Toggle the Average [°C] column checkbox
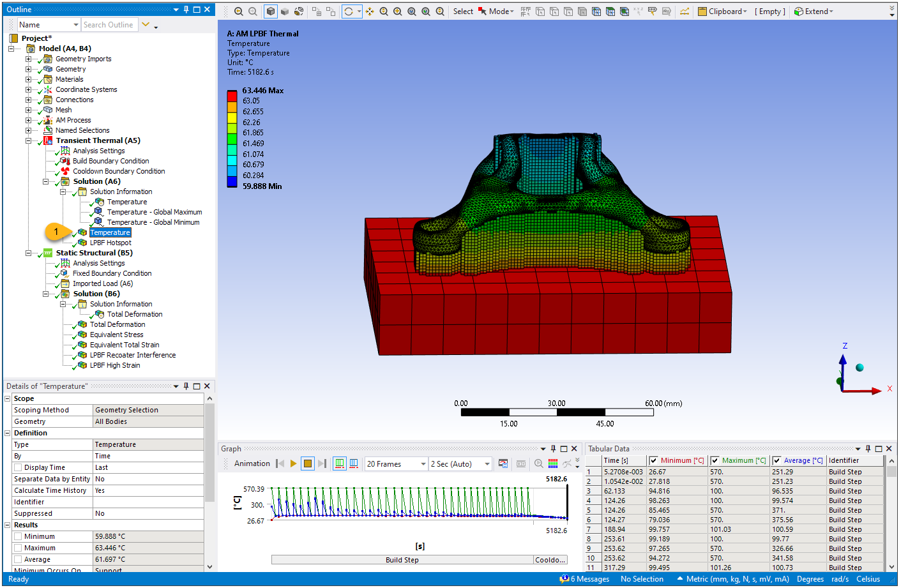This screenshot has height=588, width=901. tap(776, 460)
